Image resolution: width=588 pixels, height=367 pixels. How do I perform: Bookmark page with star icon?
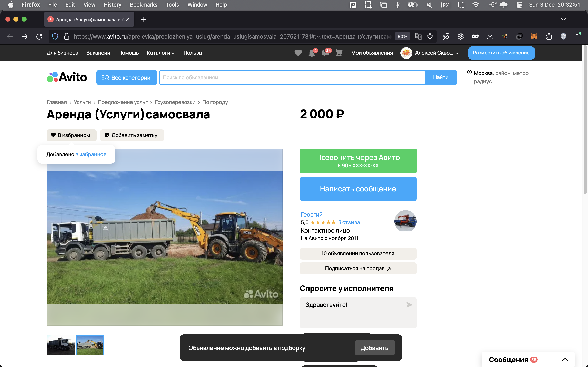coord(430,37)
